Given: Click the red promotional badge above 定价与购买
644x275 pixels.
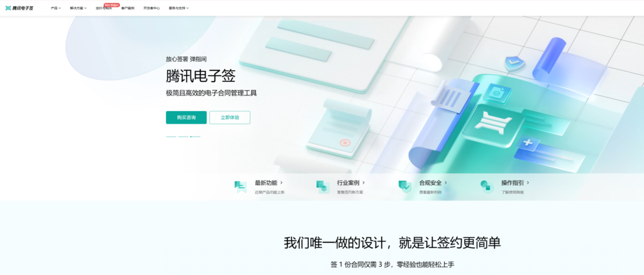Looking at the screenshot, I should (x=111, y=4).
